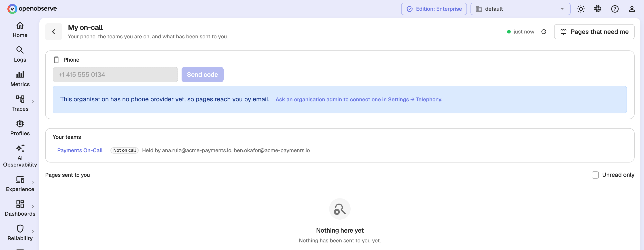The height and width of the screenshot is (250, 644).
Task: Open Slack community icon
Action: click(598, 9)
